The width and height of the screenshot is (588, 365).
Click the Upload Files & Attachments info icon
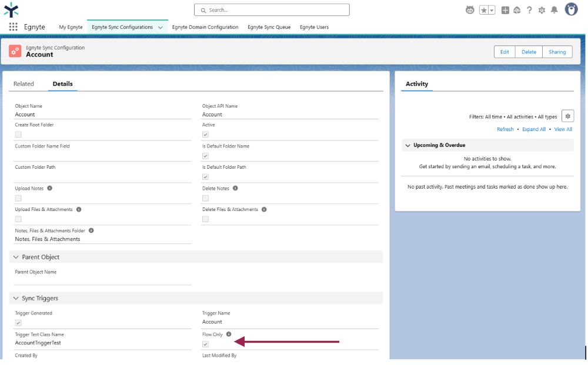pos(79,210)
